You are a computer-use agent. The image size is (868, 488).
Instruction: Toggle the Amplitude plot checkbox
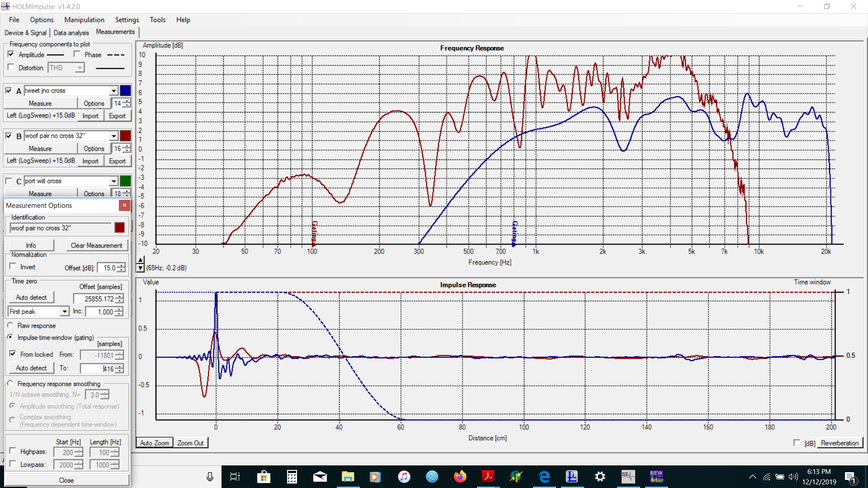[11, 54]
